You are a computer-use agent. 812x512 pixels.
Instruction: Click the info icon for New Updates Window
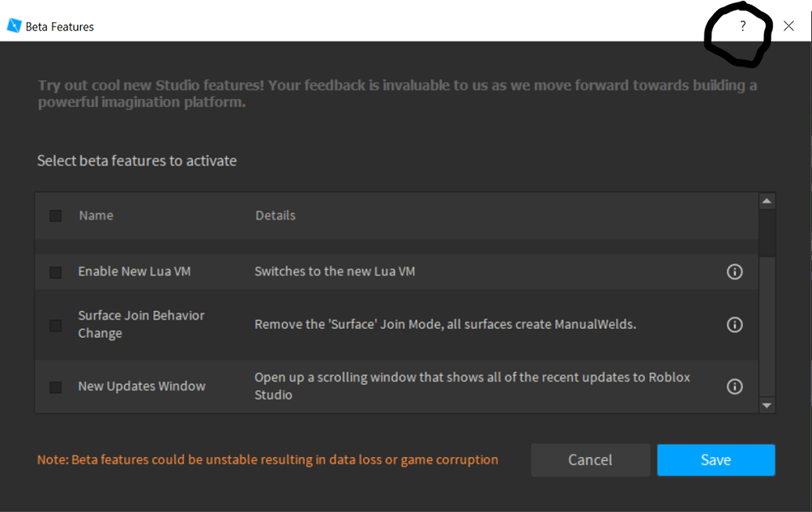pos(734,386)
